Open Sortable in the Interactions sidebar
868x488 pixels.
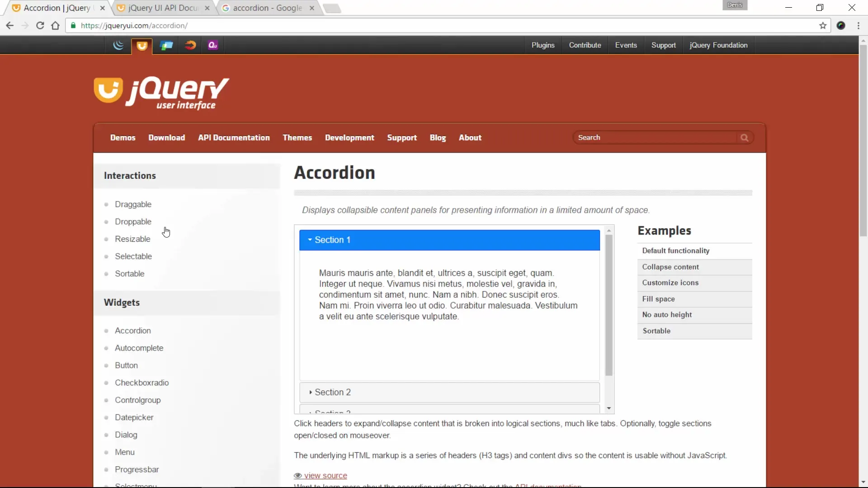[129, 274]
